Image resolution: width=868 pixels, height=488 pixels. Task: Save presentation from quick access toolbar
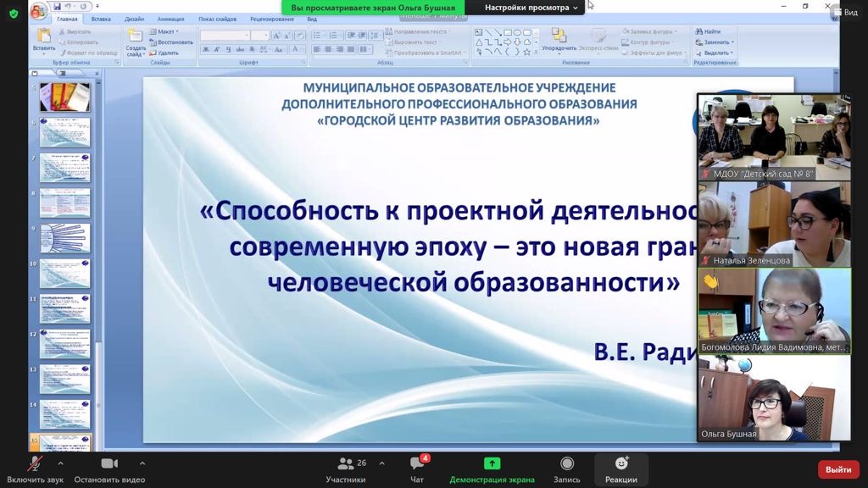[x=58, y=7]
